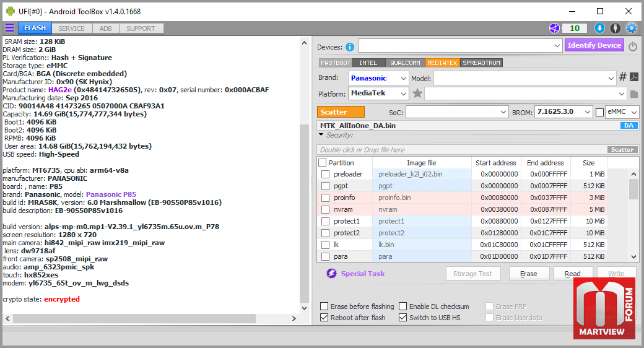Viewport: 644px width, 348px height.
Task: Toggle the checkbox before eMMC dropdown
Action: click(599, 112)
